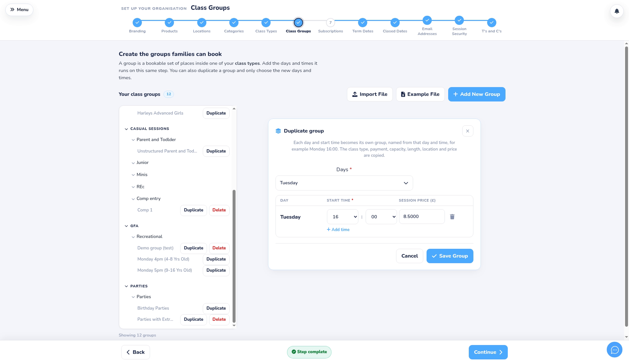Viewport: 629px width, 364px height.
Task: Collapse the GFA category
Action: (126, 226)
